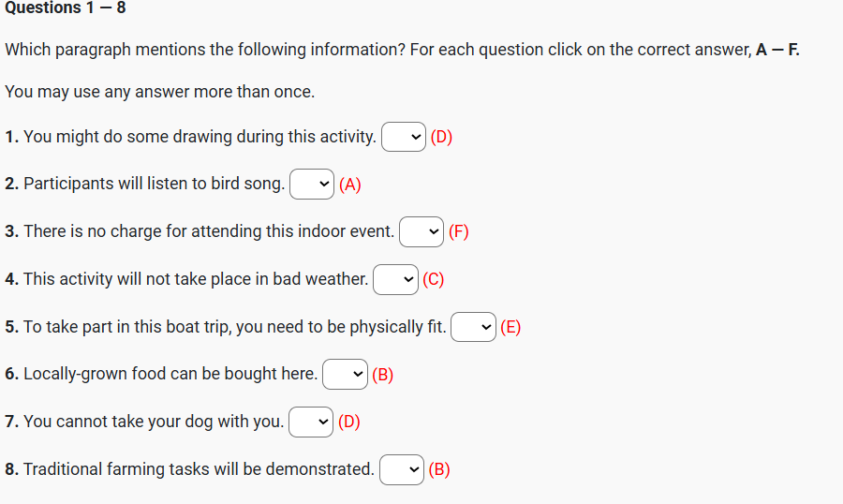Open the traditional farming tasks dropdown

coord(402,469)
